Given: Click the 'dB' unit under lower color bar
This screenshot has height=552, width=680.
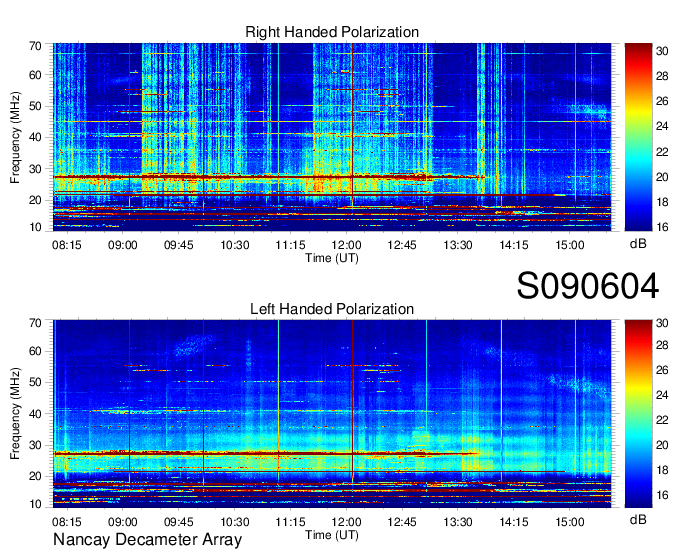Looking at the screenshot, I should (638, 519).
